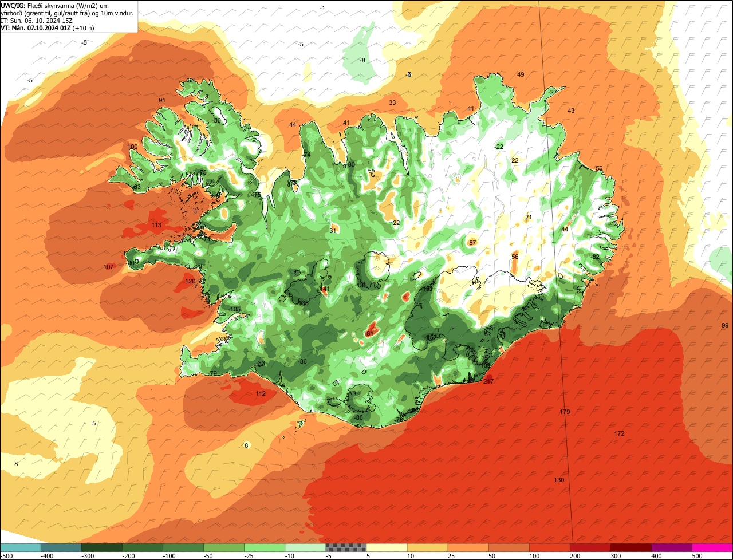Screen dimensions: 733x560
Task: Click the value 74 near the northwest bay
Action: click(x=307, y=155)
